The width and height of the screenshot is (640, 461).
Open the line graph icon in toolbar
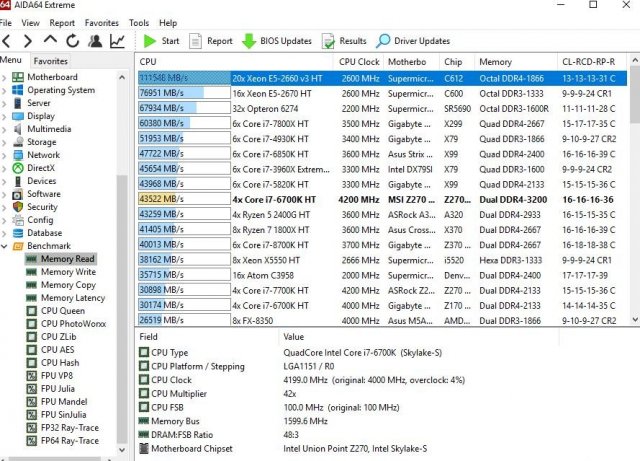point(118,41)
